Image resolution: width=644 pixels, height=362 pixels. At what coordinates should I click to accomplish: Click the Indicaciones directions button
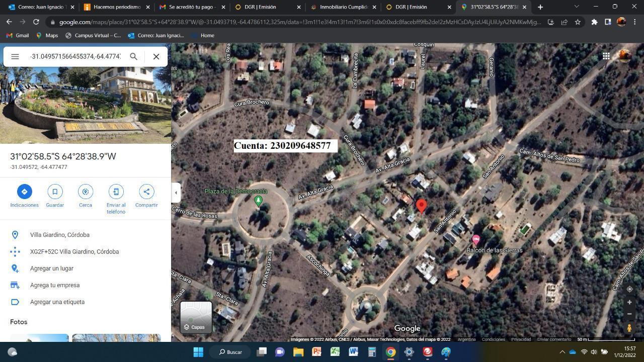pyautogui.click(x=24, y=196)
